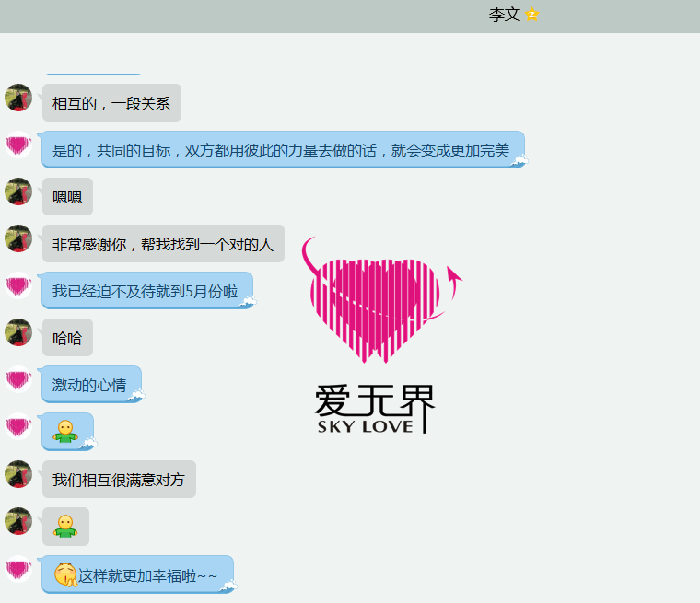Click the yellow badge icon beside 李文
The height and width of the screenshot is (603, 700).
[x=531, y=16]
